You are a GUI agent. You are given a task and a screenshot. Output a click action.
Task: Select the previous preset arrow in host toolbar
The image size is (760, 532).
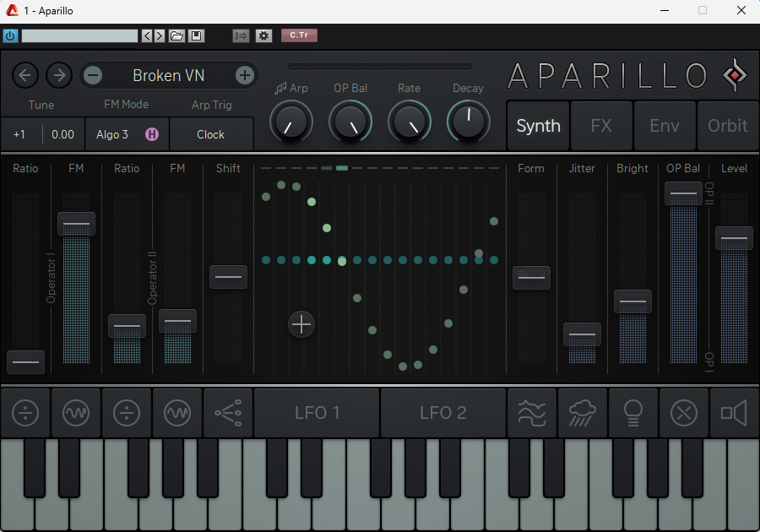(x=147, y=35)
